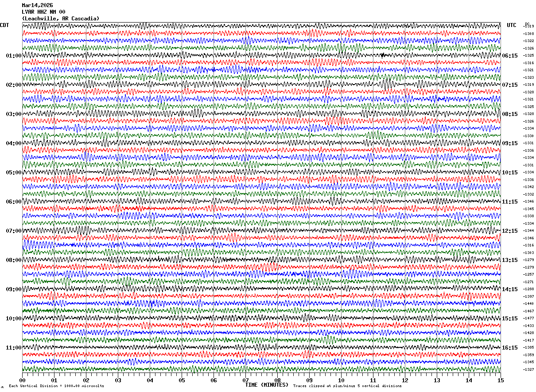Click the 04:00 CDT hour label
Screen dimensions: 536x392
click(x=14, y=143)
